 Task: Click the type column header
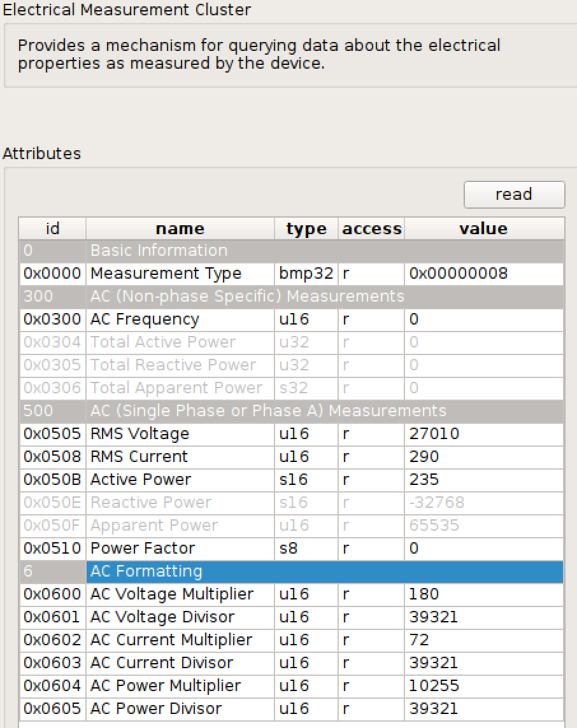point(306,228)
